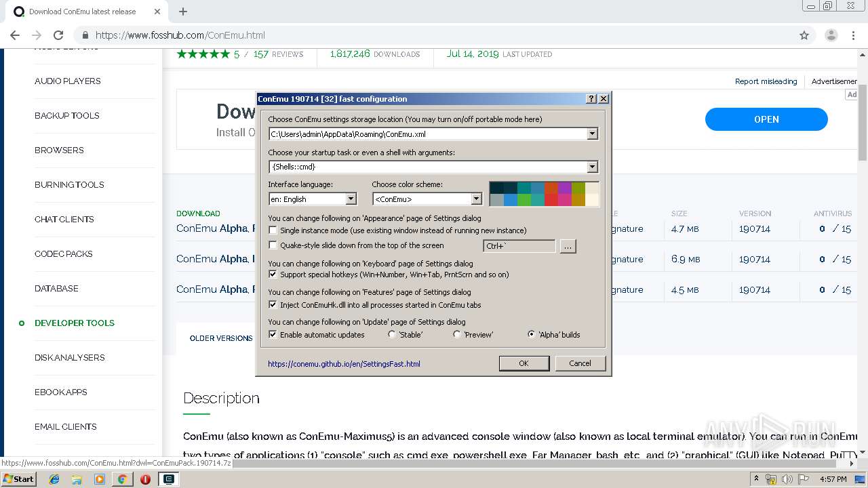
Task: Click the browser address bar URL
Action: click(x=180, y=35)
